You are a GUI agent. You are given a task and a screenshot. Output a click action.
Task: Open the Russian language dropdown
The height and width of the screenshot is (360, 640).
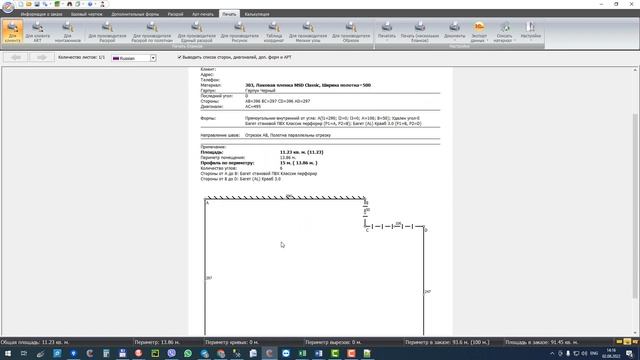[x=134, y=58]
